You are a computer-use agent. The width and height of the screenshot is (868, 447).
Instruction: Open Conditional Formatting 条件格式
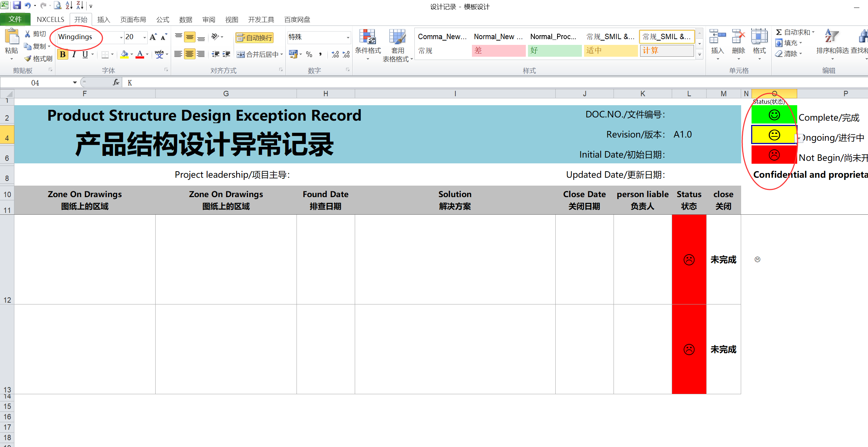tap(368, 45)
